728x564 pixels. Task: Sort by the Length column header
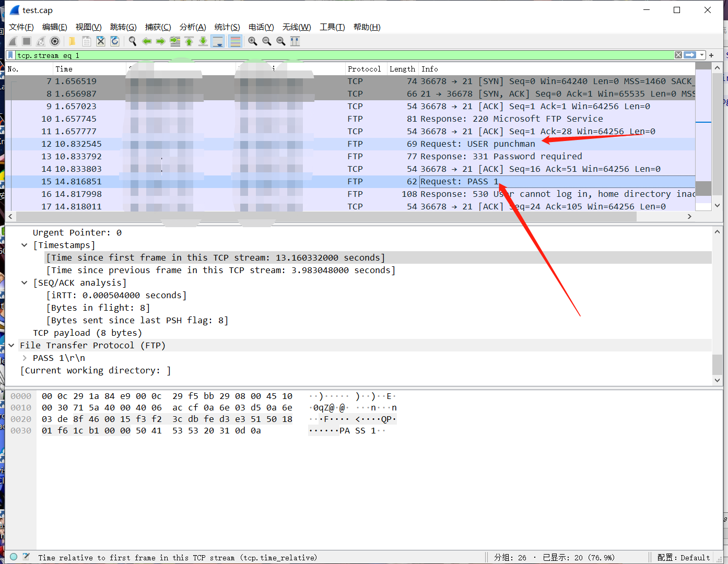point(402,69)
